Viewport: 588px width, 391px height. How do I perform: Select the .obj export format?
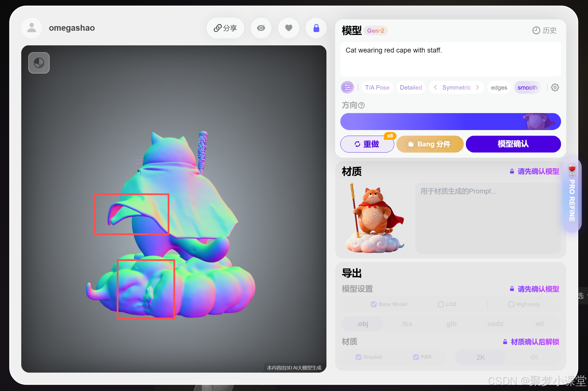point(362,324)
